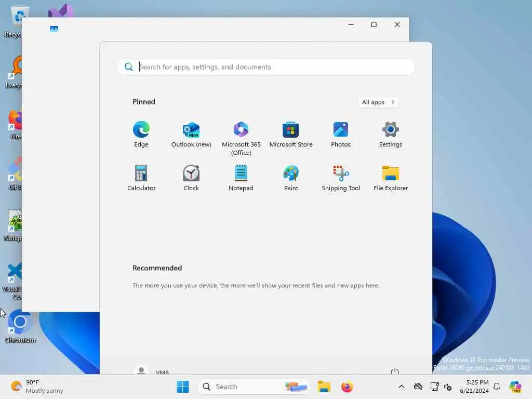
Task: Select the Visual Studio Code desktop shortcut
Action: (x=12, y=282)
